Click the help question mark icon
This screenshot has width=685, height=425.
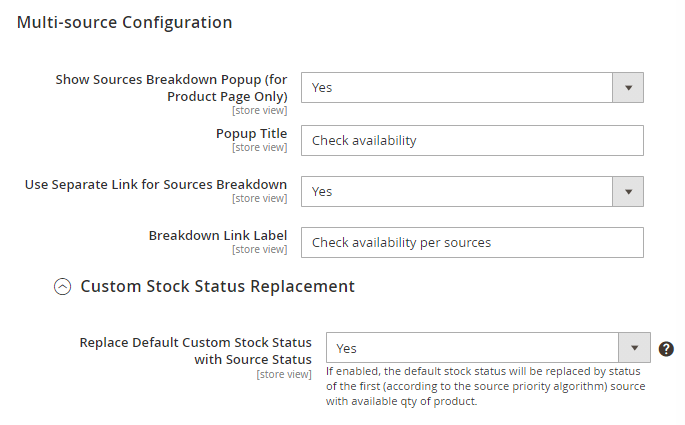click(666, 349)
